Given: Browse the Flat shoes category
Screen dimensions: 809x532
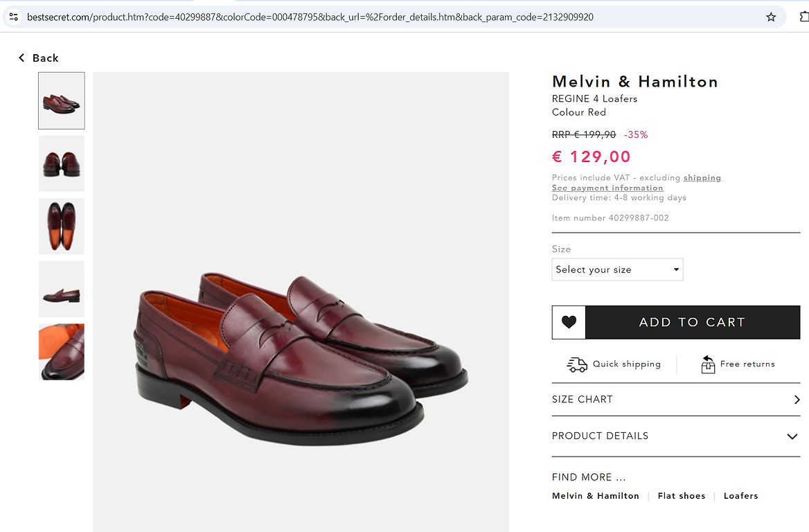Looking at the screenshot, I should 682,496.
